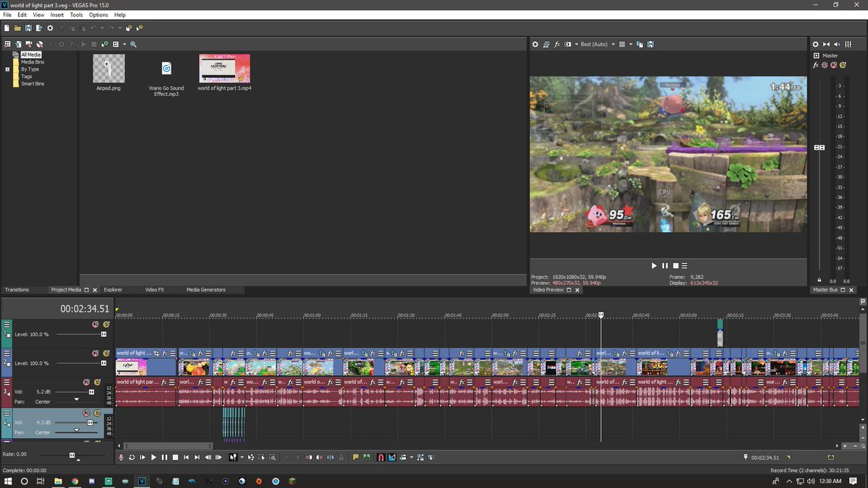Click the track 1 Level slider handle
This screenshot has width=868, height=488.
(103, 334)
